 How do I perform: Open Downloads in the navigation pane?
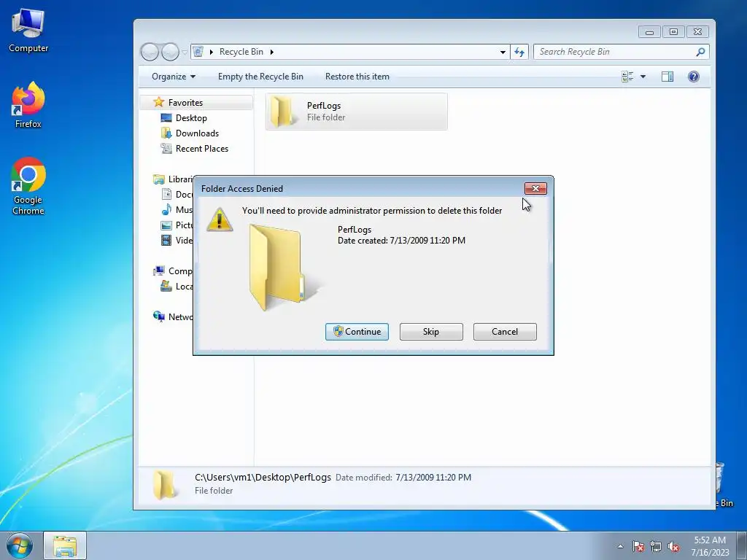click(x=197, y=133)
